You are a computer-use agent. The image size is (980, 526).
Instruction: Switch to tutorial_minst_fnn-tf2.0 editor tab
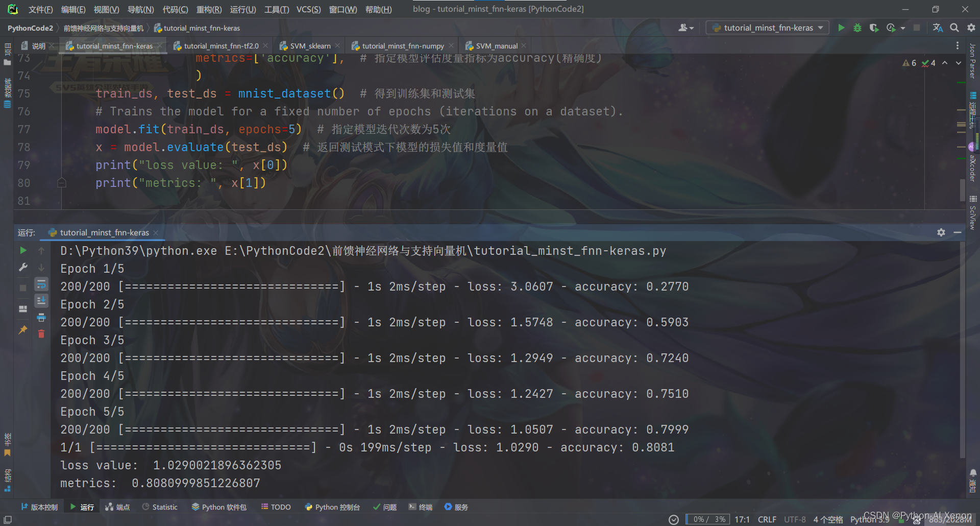[x=221, y=46]
